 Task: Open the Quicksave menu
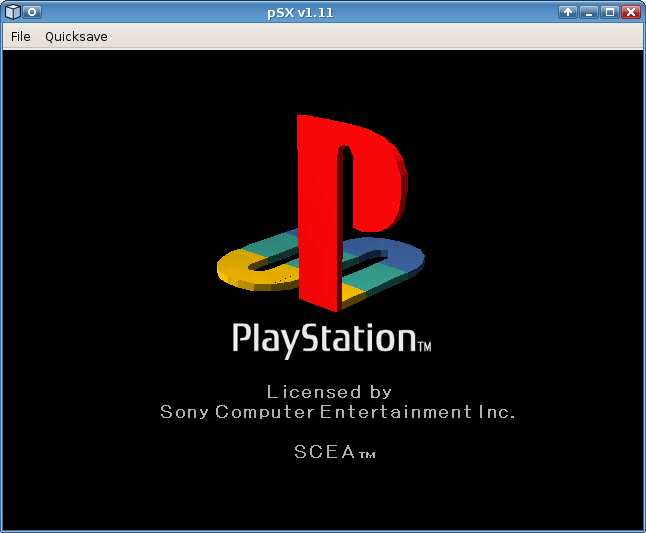click(76, 37)
